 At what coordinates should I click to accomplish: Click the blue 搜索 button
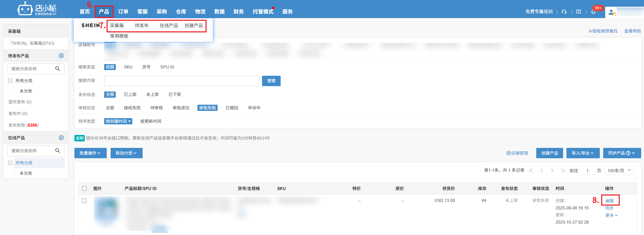click(x=271, y=81)
